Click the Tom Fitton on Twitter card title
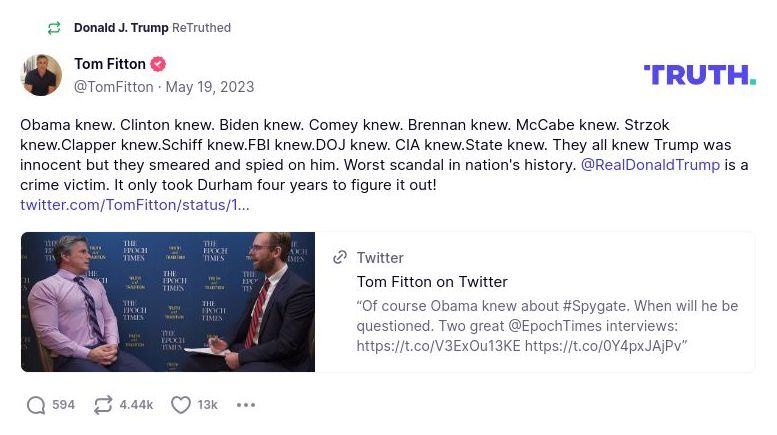 (432, 282)
